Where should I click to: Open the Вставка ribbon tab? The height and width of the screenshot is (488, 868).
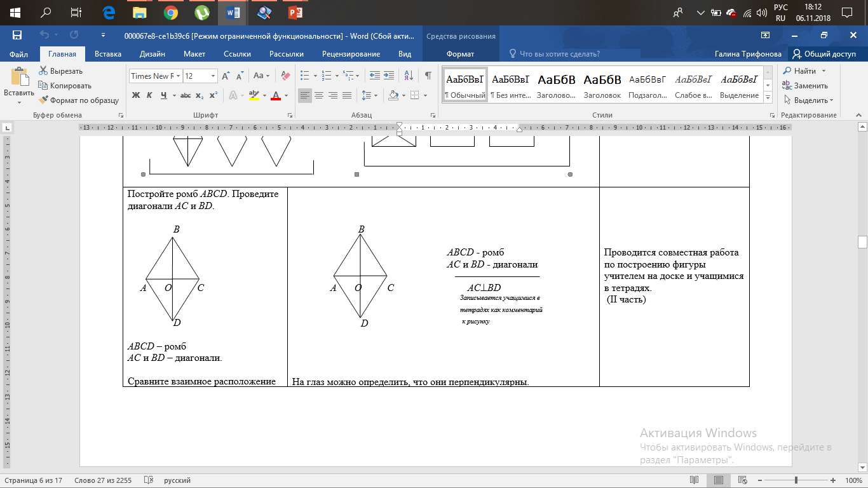(107, 54)
